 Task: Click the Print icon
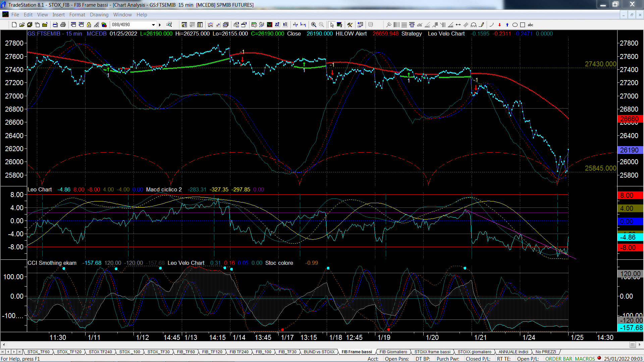(63, 25)
